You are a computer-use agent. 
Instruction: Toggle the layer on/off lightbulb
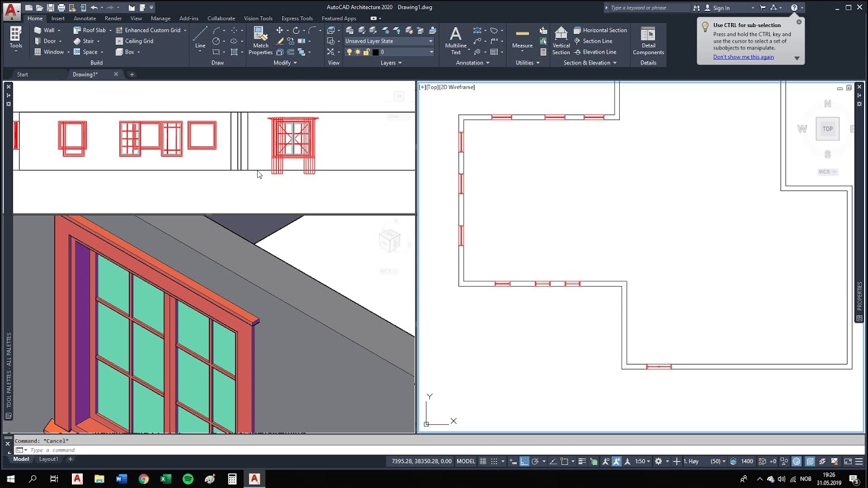pyautogui.click(x=349, y=52)
